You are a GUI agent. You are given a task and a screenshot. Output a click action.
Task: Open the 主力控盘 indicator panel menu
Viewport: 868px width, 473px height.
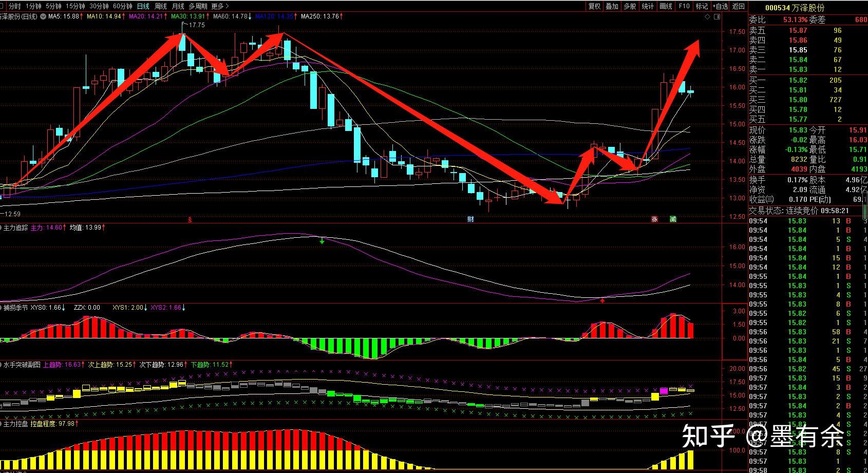[x=14, y=424]
